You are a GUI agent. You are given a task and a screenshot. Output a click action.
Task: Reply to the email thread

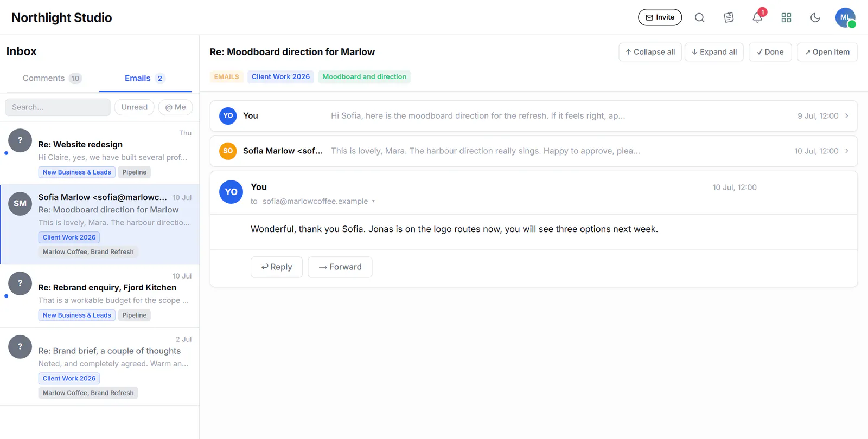277,267
